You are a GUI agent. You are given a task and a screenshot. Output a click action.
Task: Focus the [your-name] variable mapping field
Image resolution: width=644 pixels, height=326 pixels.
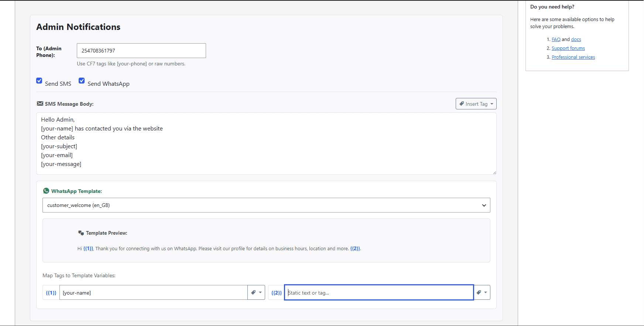click(x=153, y=292)
